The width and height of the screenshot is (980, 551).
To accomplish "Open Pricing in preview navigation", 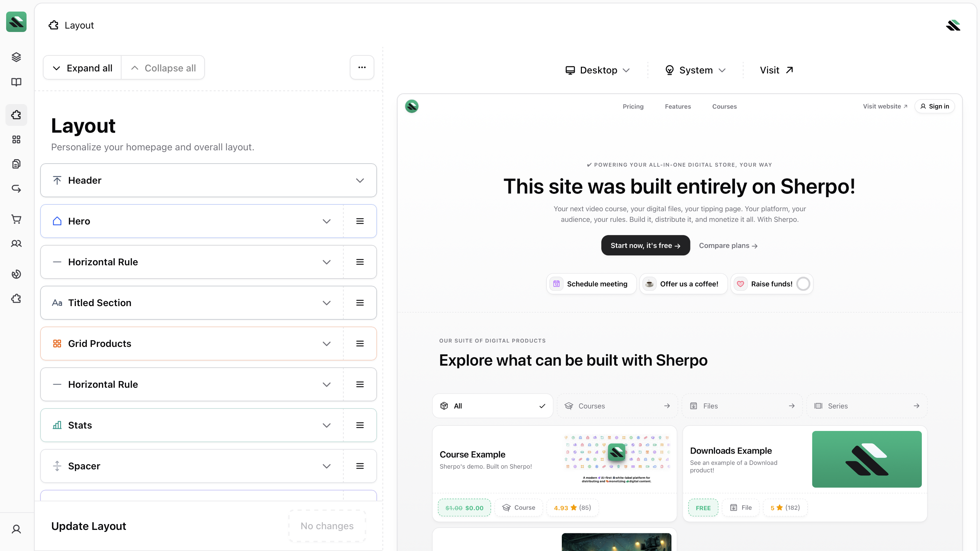I will point(633,106).
